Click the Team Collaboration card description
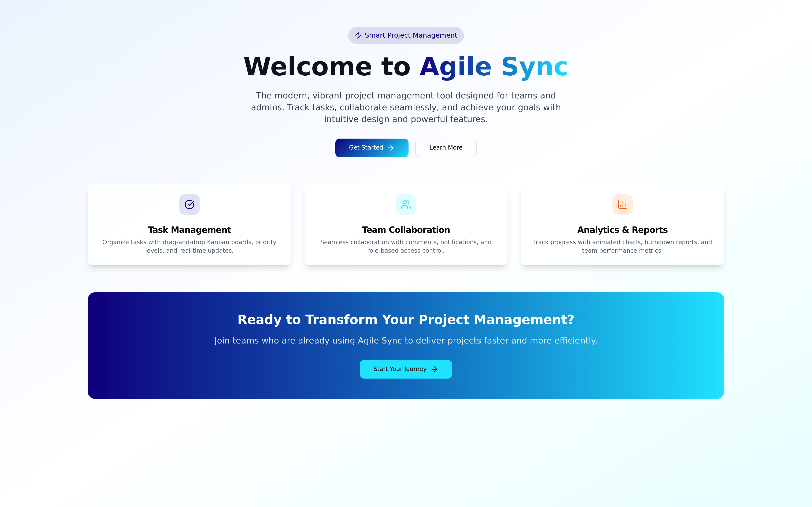Viewport: 812px width, 507px height. tap(406, 247)
